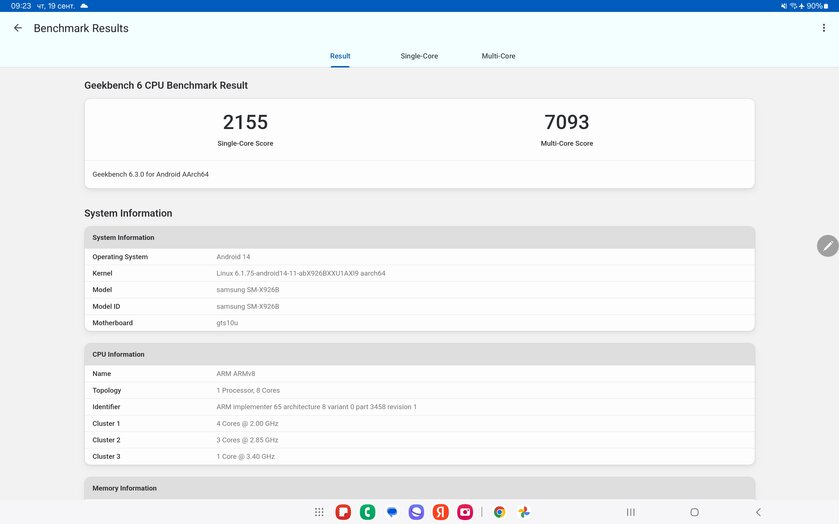839x524 pixels.
Task: Open Google Photos pinwheel icon
Action: click(524, 512)
